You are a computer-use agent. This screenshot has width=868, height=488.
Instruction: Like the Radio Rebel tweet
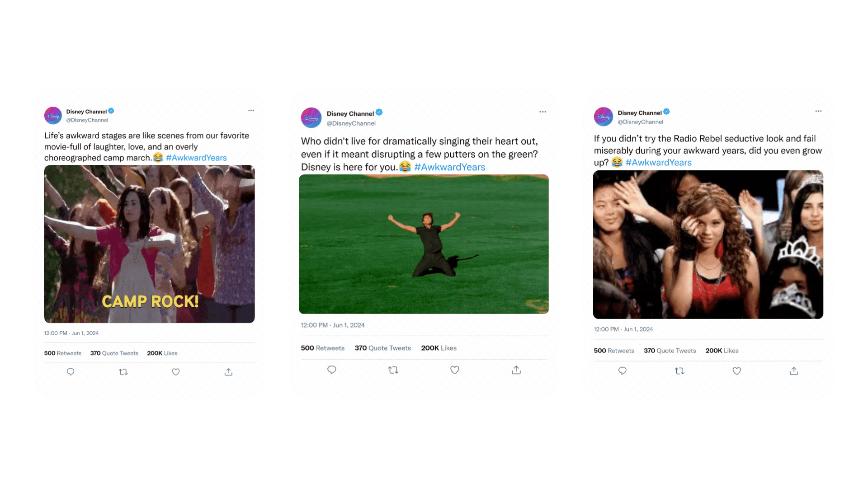tap(737, 371)
